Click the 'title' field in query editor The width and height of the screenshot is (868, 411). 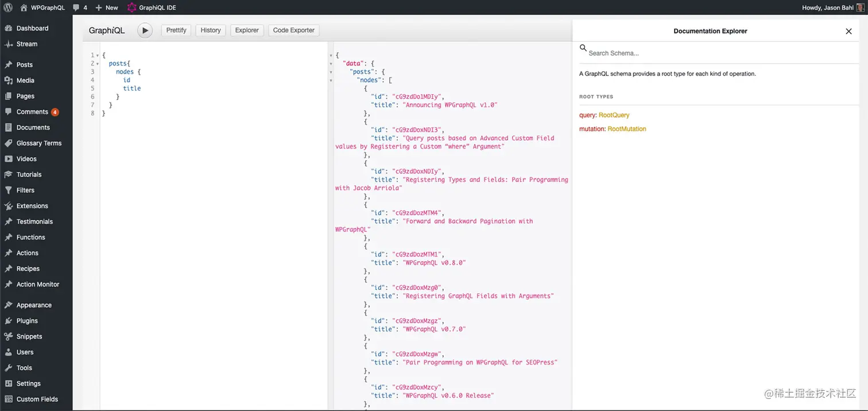131,88
